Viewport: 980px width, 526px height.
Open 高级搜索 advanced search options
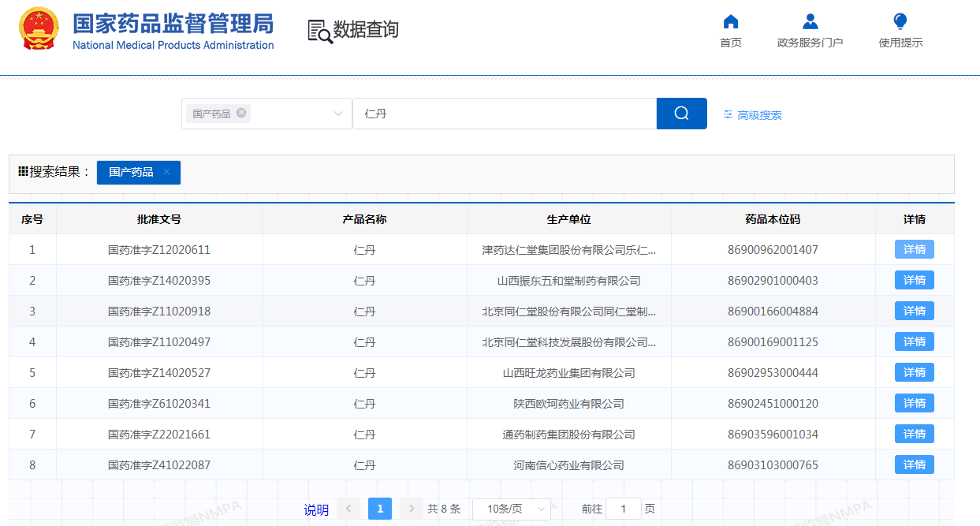click(753, 115)
